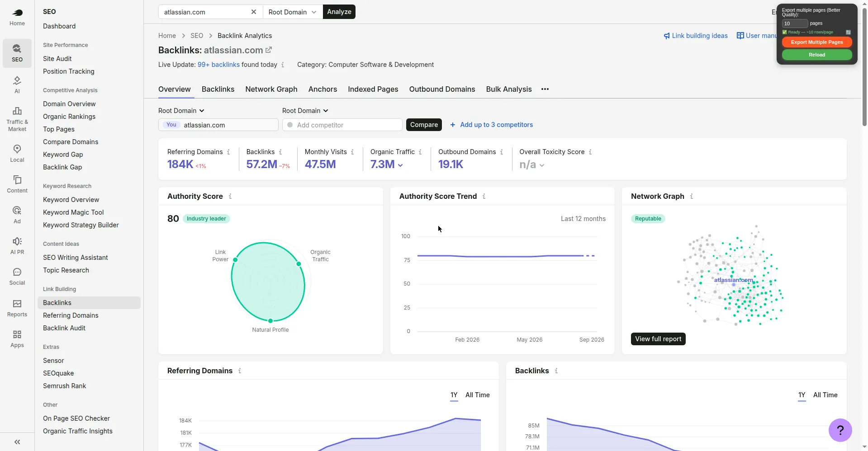This screenshot has width=868, height=451.
Task: Expand Root Domain scope above competitor field
Action: [305, 111]
